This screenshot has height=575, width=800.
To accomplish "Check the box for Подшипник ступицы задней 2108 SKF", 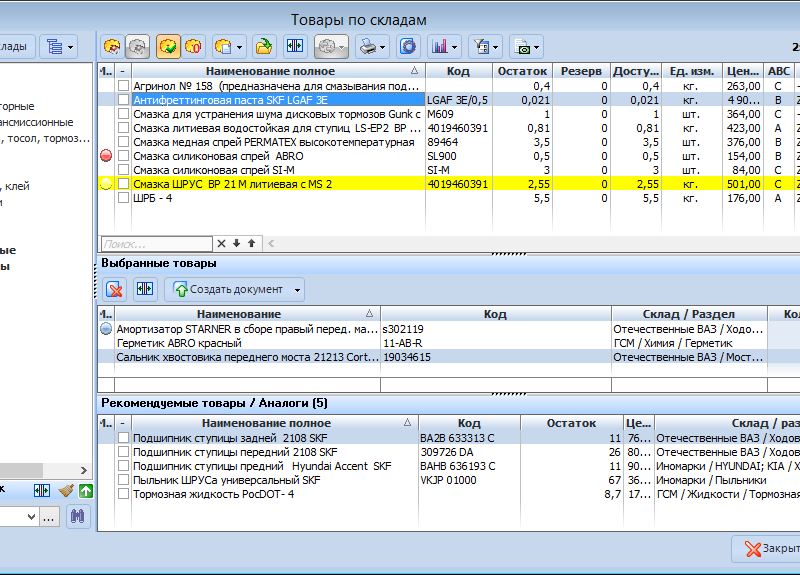I will (x=123, y=438).
